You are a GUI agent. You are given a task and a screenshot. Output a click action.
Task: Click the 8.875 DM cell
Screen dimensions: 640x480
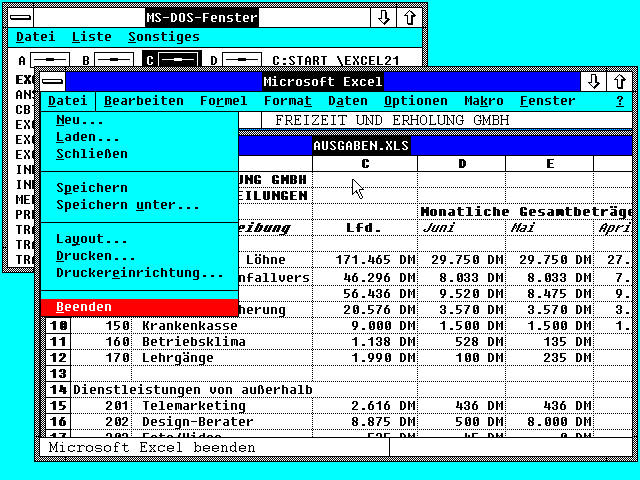pos(365,421)
